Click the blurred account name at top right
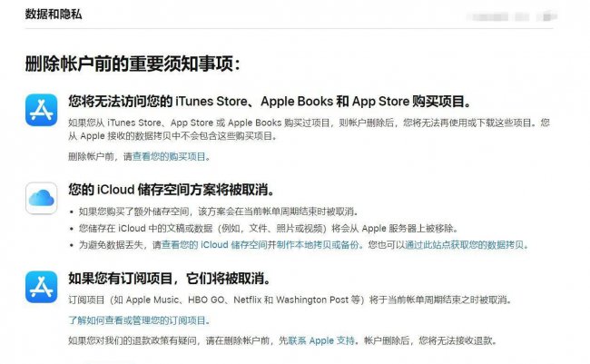The image size is (590, 364). point(511,16)
